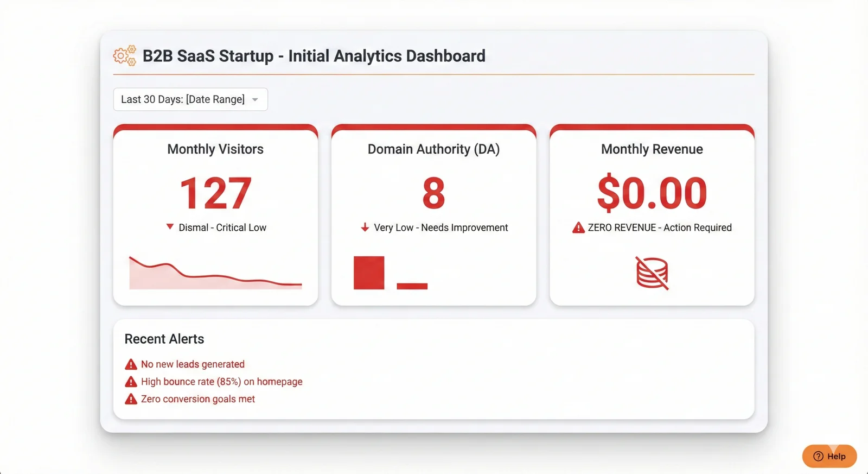Click warning icon for Zero conversion goals
Image resolution: width=868 pixels, height=474 pixels.
tap(131, 399)
